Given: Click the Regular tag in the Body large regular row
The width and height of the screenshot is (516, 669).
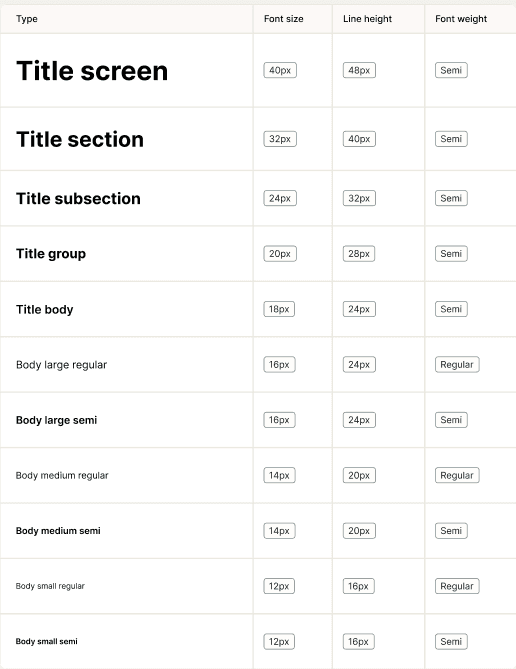Looking at the screenshot, I should point(457,364).
